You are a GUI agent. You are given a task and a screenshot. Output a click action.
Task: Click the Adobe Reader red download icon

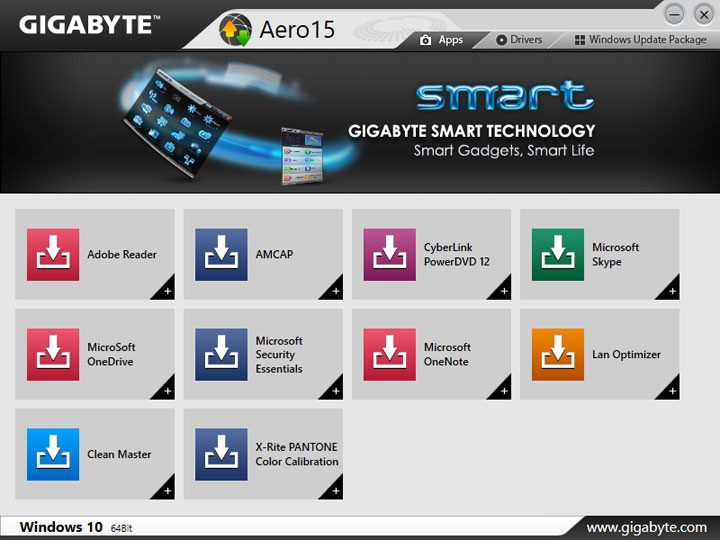[x=52, y=254]
